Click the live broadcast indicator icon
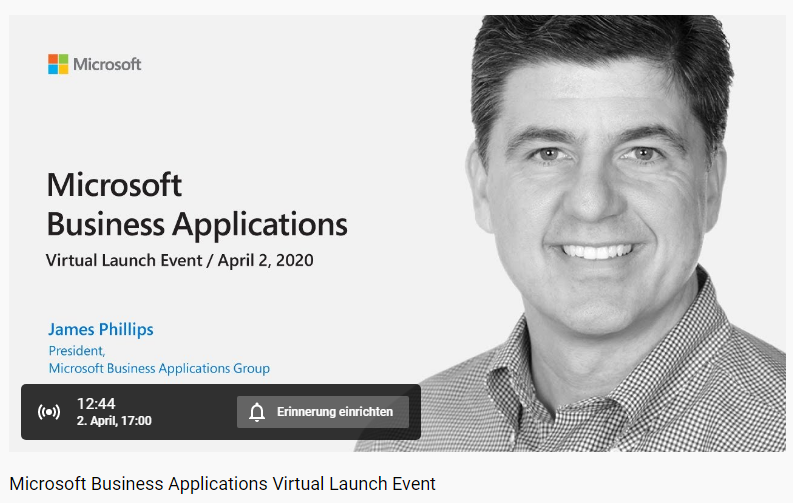Viewport: 793px width, 503px height. pos(49,412)
